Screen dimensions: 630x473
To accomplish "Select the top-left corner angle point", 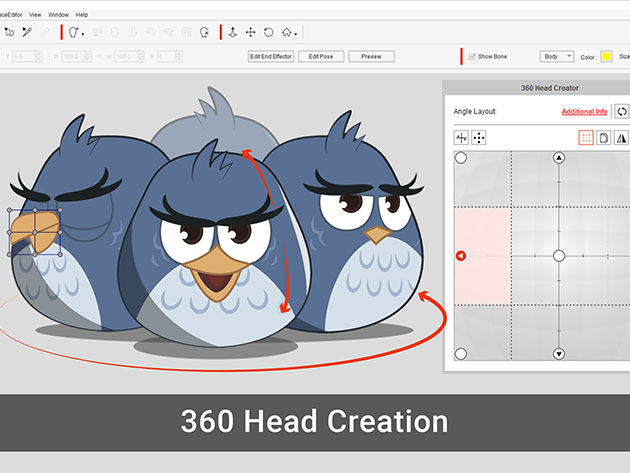I will tap(461, 158).
